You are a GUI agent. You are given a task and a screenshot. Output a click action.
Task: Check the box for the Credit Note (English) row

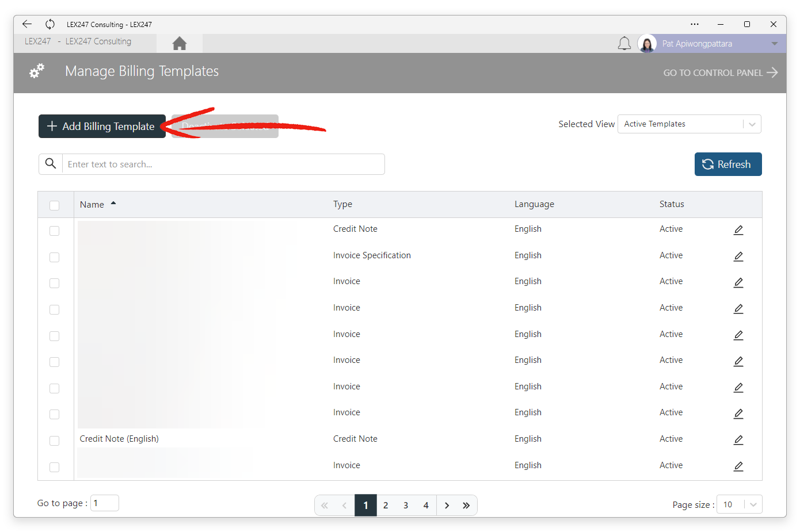[x=55, y=441]
